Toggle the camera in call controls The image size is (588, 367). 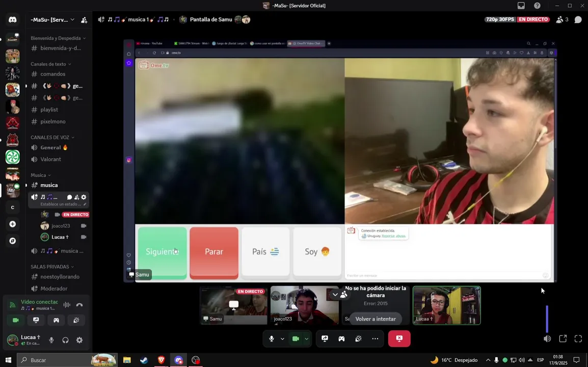[296, 339]
